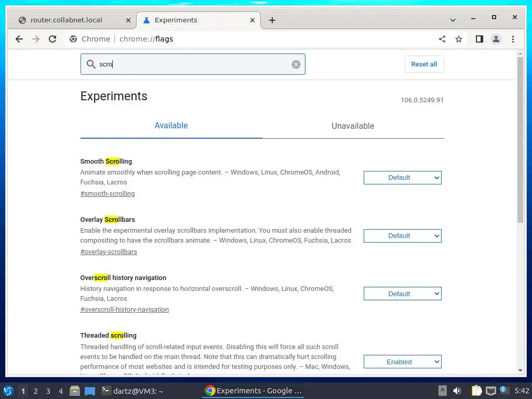Open the profile avatar menu
Viewport: 532px width, 399px height.
496,39
